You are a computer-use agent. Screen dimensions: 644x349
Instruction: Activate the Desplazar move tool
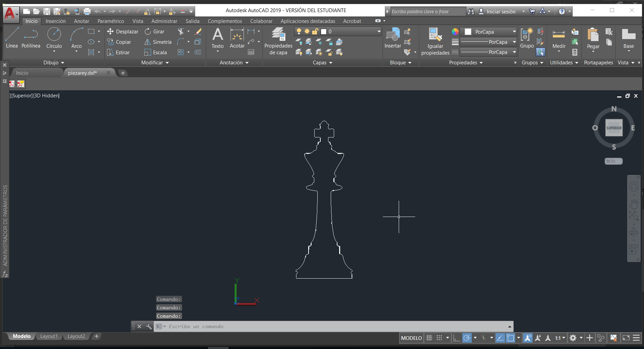tap(123, 31)
